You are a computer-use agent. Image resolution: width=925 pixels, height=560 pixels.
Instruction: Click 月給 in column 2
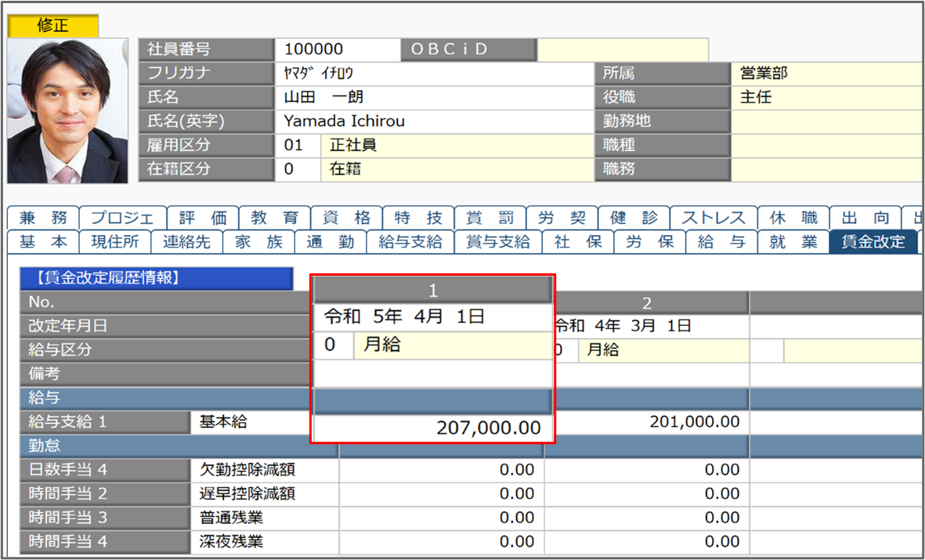[x=663, y=350]
